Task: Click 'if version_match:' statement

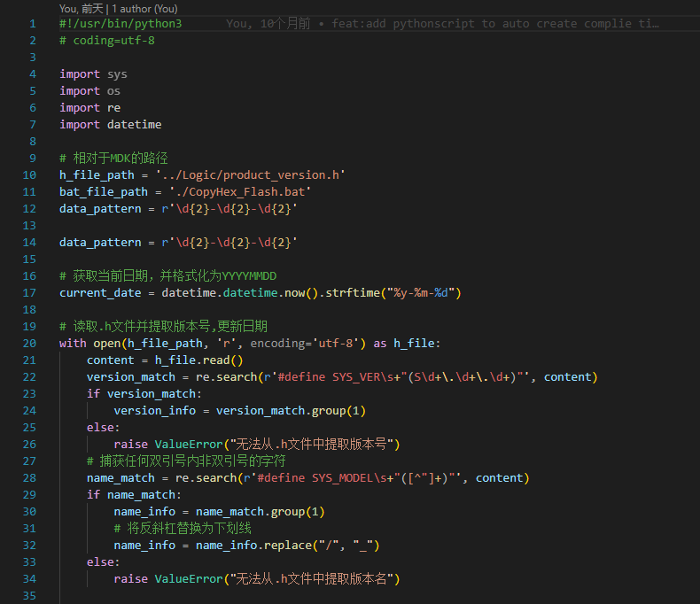Action: tap(144, 394)
